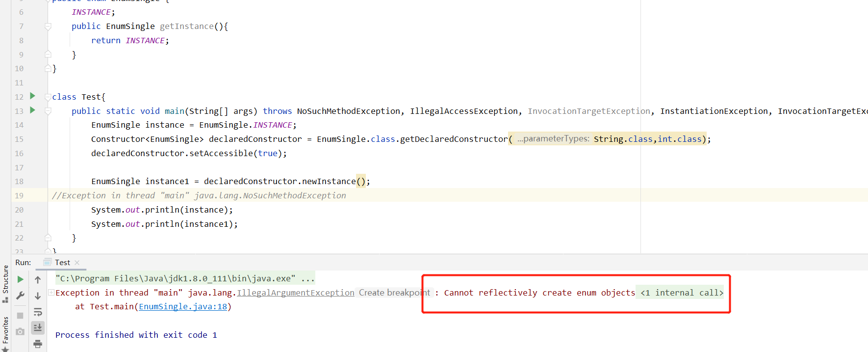
Task: Toggle soft-wrap in the Run console
Action: (38, 312)
